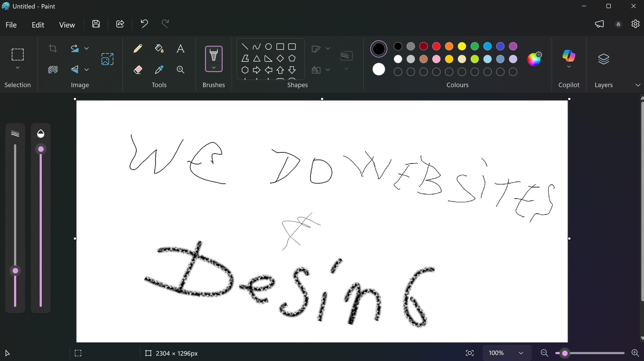The height and width of the screenshot is (361, 644).
Task: Select the Diamond shape
Action: coord(280,58)
